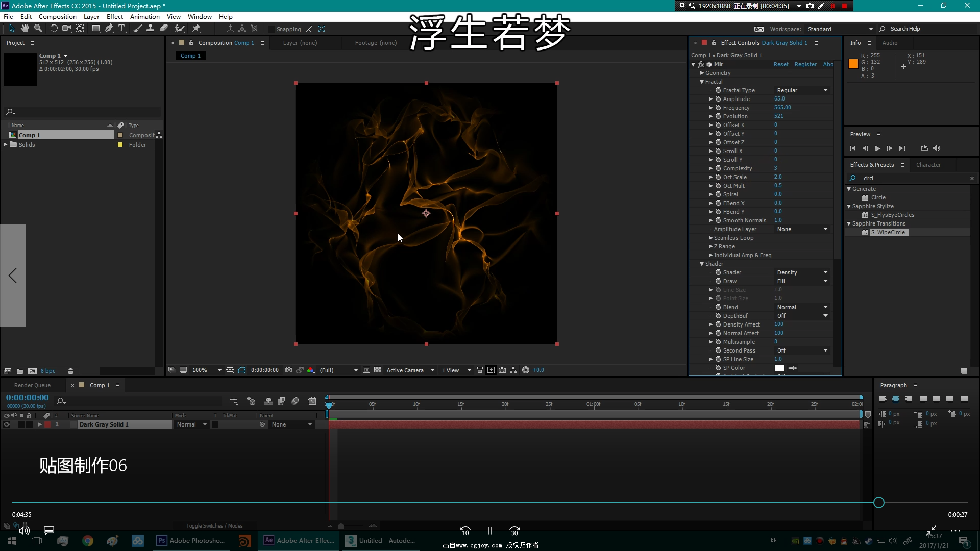Open Active Camera view dropdown
The height and width of the screenshot is (551, 980).
pos(410,370)
